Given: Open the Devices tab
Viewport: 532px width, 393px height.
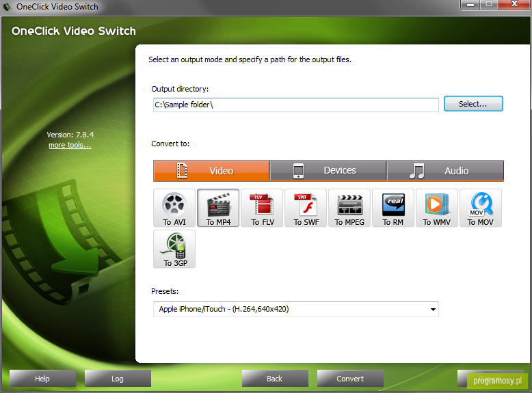Looking at the screenshot, I should pyautogui.click(x=328, y=171).
